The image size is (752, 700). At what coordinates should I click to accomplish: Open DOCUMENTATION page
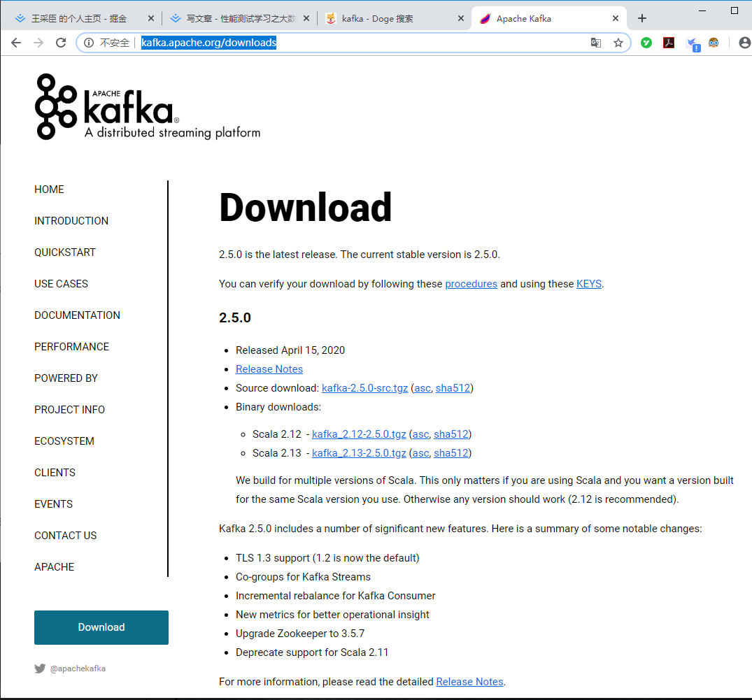[77, 315]
